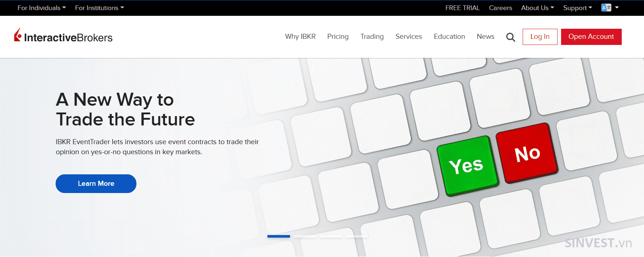Open the Services menu item

[409, 37]
